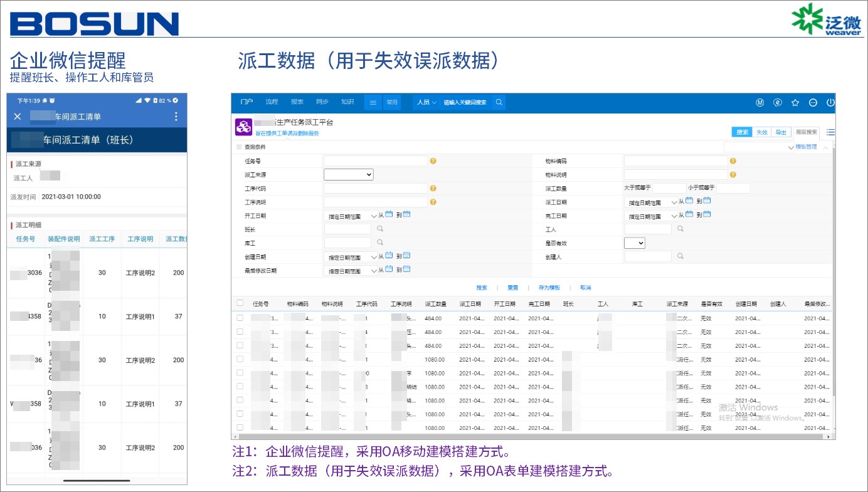The image size is (868, 492).
Task: Click the 重置 link
Action: coord(513,288)
